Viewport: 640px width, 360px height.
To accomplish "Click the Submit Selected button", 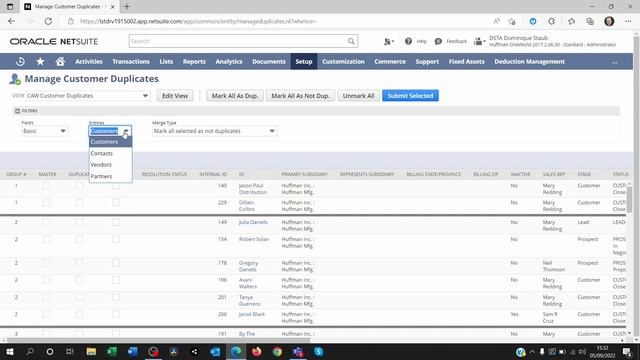I will tap(410, 96).
